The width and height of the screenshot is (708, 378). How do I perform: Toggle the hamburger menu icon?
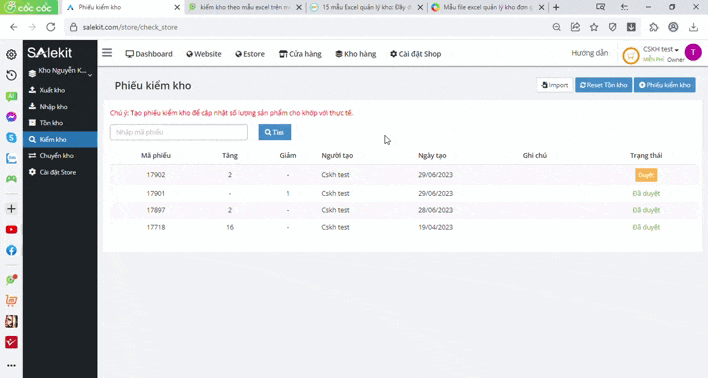click(107, 53)
